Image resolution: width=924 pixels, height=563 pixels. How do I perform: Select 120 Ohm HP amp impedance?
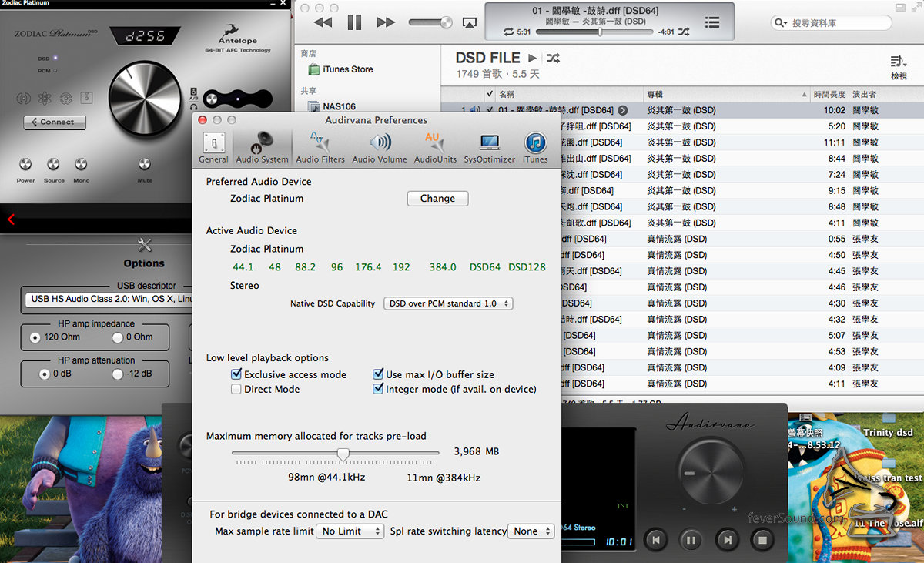[35, 337]
